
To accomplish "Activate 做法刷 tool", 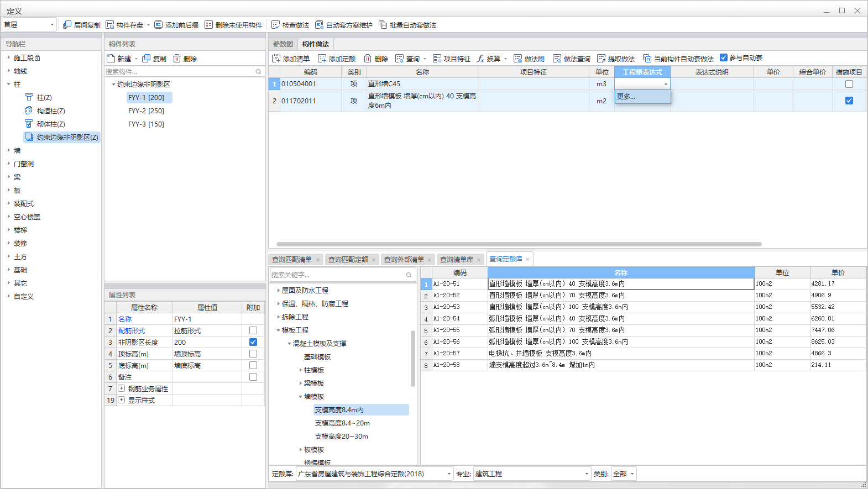I will pyautogui.click(x=529, y=59).
